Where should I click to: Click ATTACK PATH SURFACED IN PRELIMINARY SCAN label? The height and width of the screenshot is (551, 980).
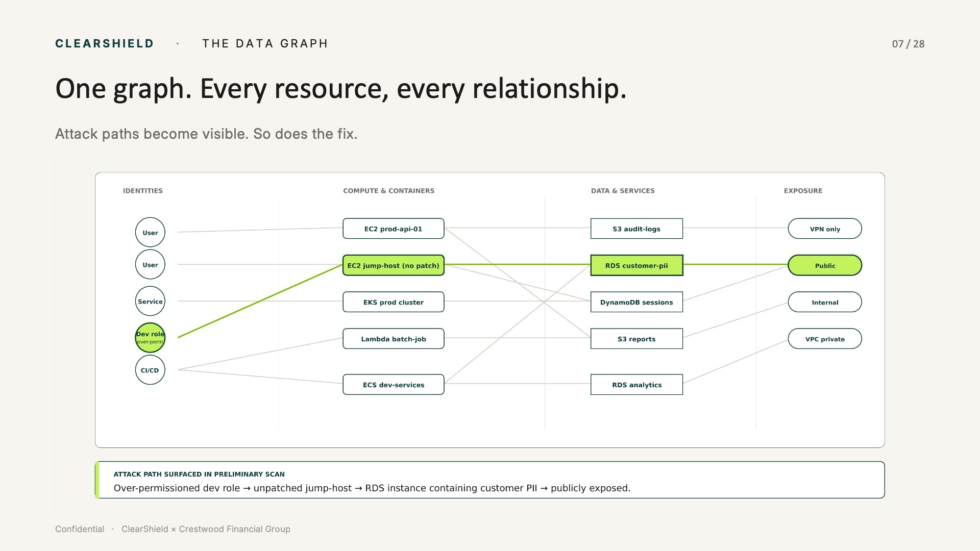(x=199, y=474)
